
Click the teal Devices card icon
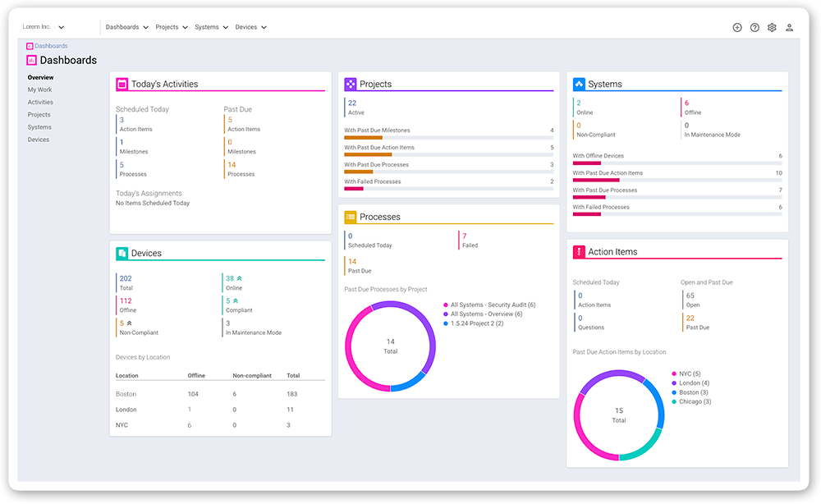click(x=122, y=253)
